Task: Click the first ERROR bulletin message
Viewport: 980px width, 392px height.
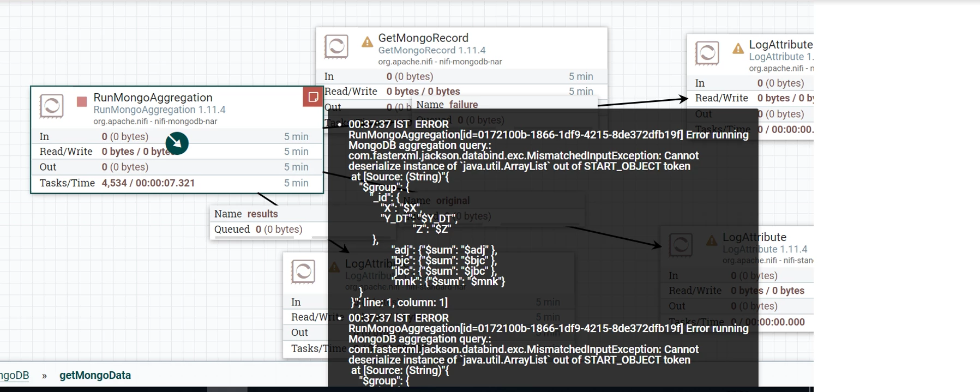Action: tap(548, 213)
